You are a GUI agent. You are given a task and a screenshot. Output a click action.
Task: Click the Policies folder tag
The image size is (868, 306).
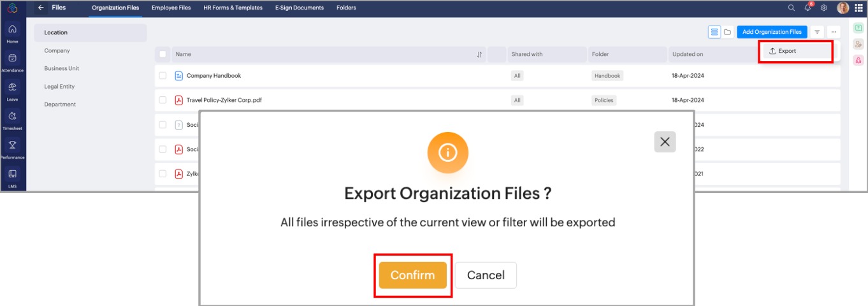point(604,100)
